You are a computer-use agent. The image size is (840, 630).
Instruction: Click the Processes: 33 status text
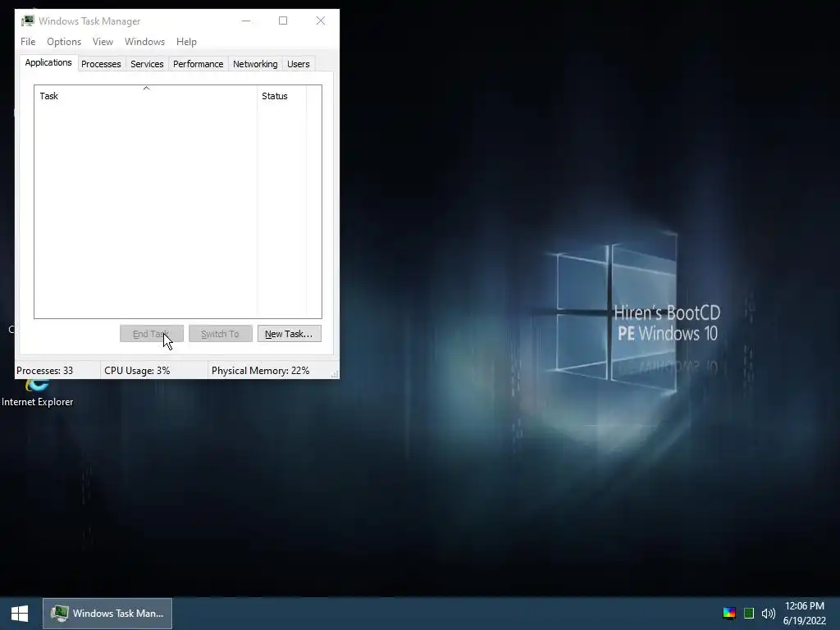[45, 371]
